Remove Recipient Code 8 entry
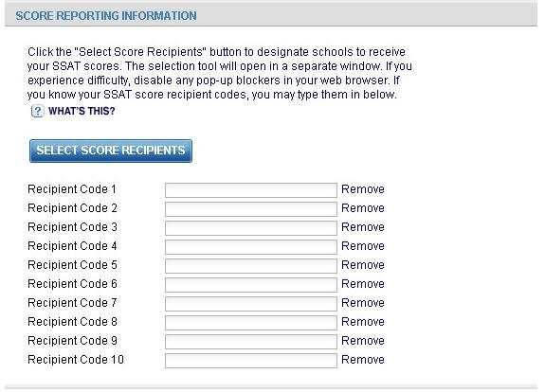Viewport: 545px width, 392px height. click(x=363, y=322)
